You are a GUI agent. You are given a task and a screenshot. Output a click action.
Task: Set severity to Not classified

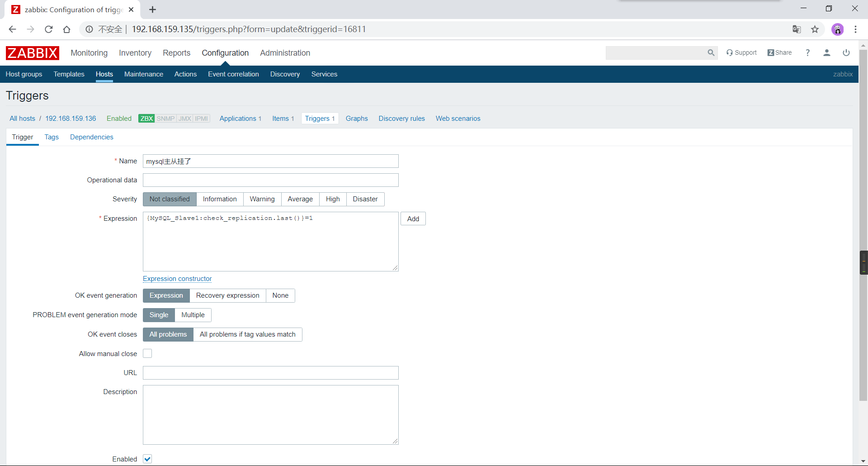pyautogui.click(x=170, y=199)
